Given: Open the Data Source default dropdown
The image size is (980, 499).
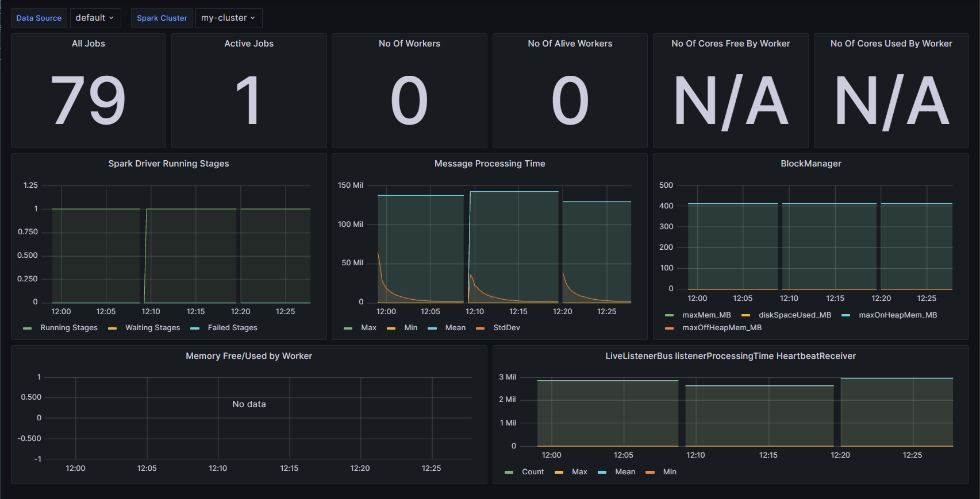Looking at the screenshot, I should pyautogui.click(x=95, y=18).
